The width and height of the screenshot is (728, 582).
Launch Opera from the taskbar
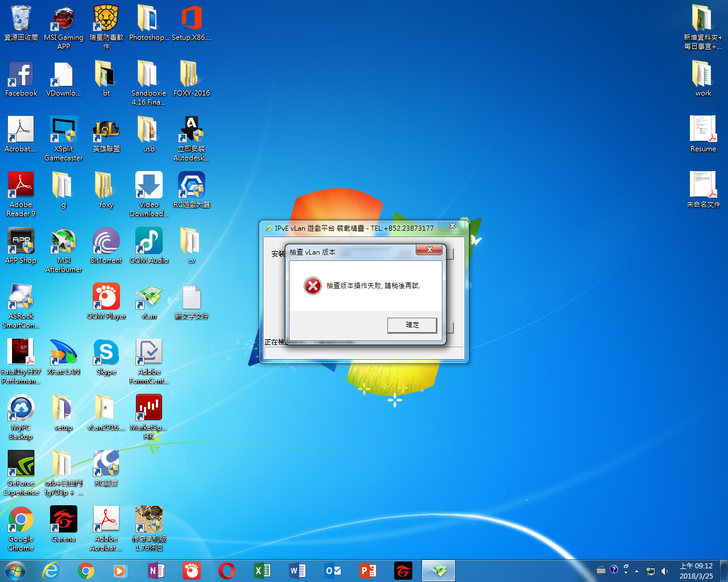point(227,570)
